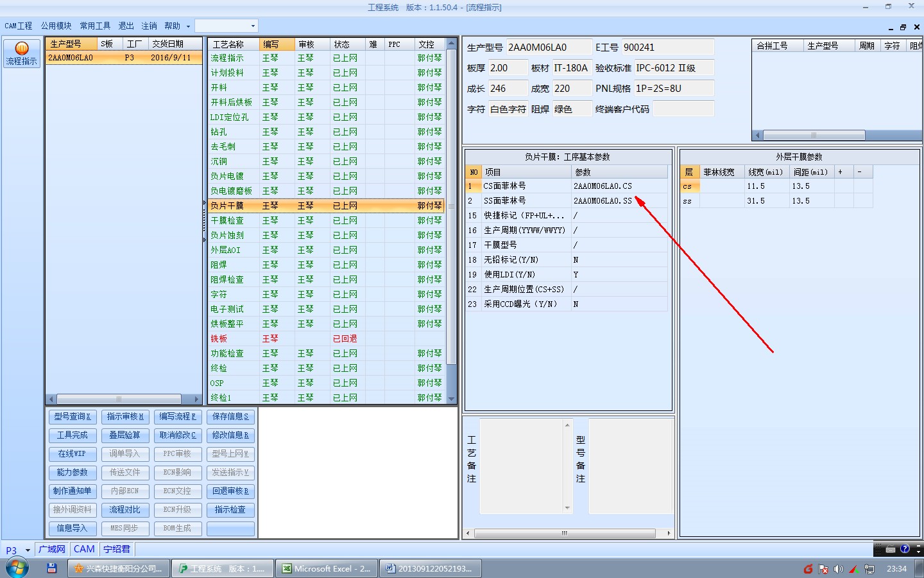This screenshot has width=924, height=578.
Task: Select the 负片干膜 highlighted process row
Action: 326,206
